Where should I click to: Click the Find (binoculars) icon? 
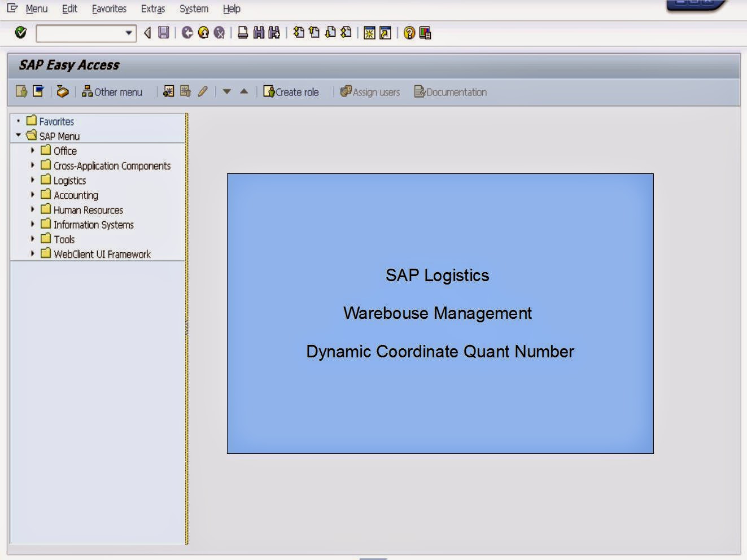(259, 33)
